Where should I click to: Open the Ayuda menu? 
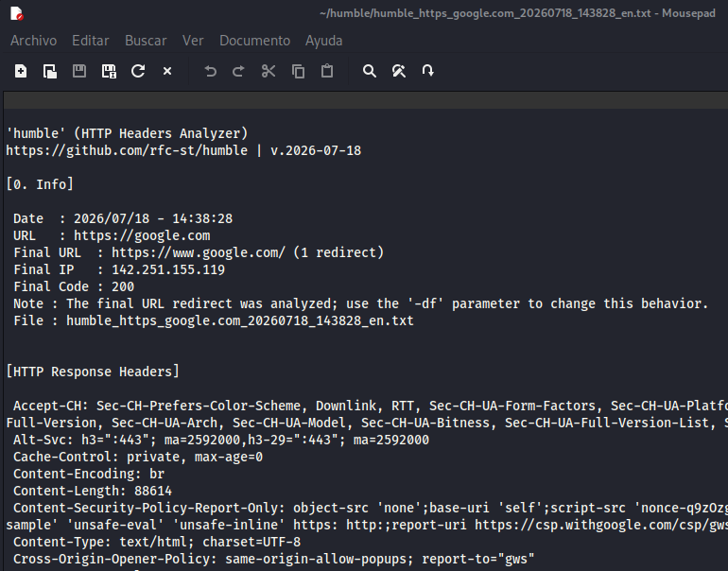click(324, 41)
